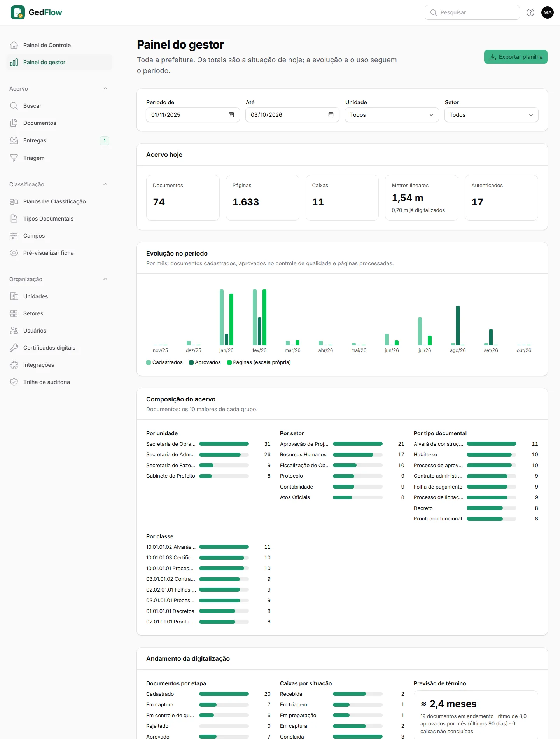This screenshot has height=739, width=560.
Task: Toggle Cadastrados legend swatch in chart
Action: (x=149, y=362)
